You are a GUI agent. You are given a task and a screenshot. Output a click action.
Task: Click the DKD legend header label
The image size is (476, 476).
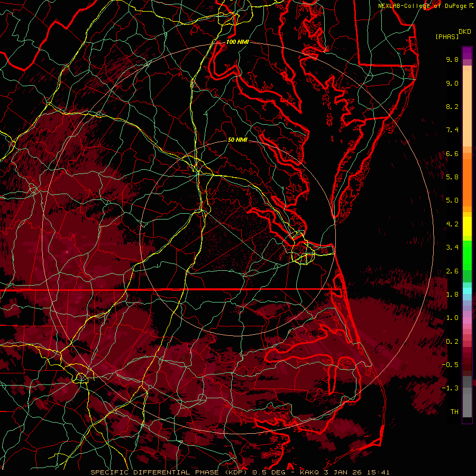pos(465,32)
